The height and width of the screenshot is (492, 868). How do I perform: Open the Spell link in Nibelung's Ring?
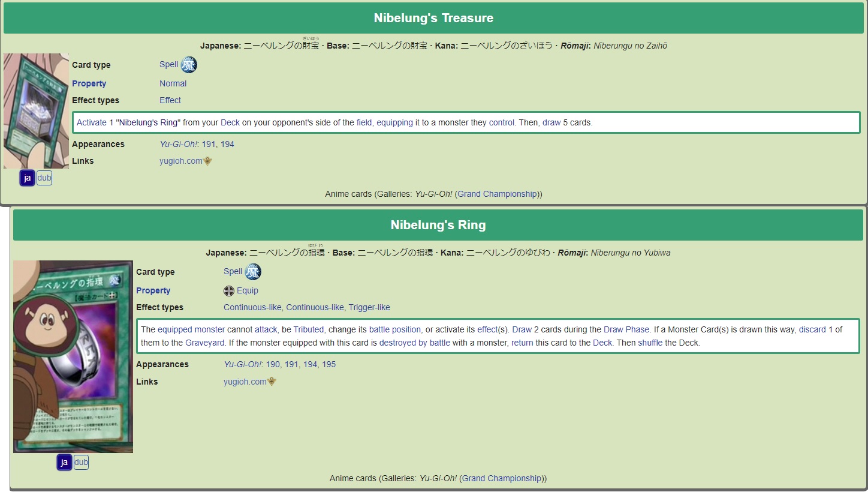pyautogui.click(x=233, y=272)
